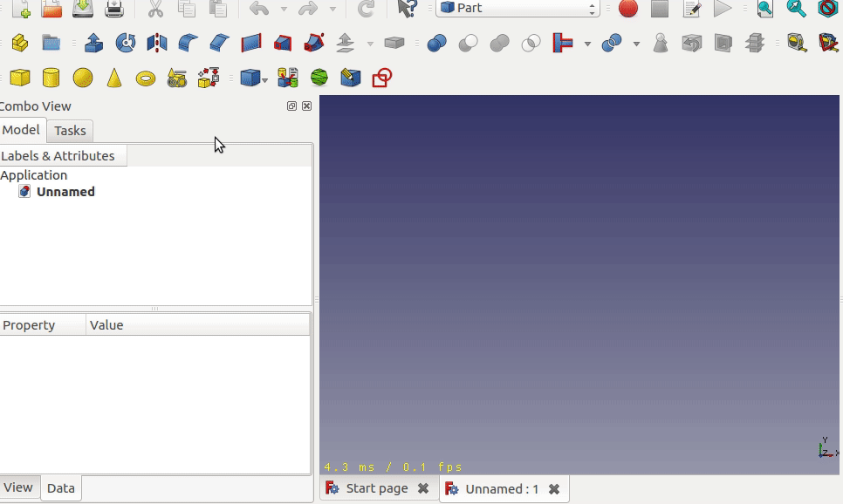
Task: Run the macro with the play button
Action: click(722, 9)
